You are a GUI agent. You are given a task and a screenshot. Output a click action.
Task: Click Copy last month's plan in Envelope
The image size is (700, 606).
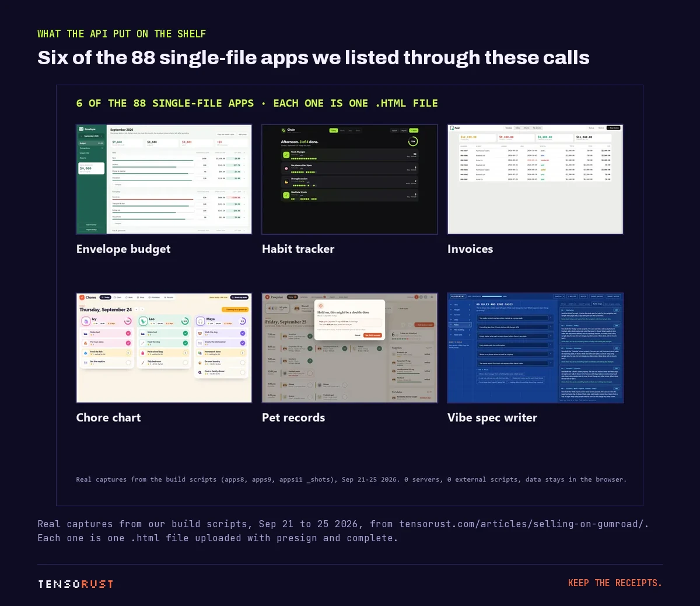[x=226, y=134]
